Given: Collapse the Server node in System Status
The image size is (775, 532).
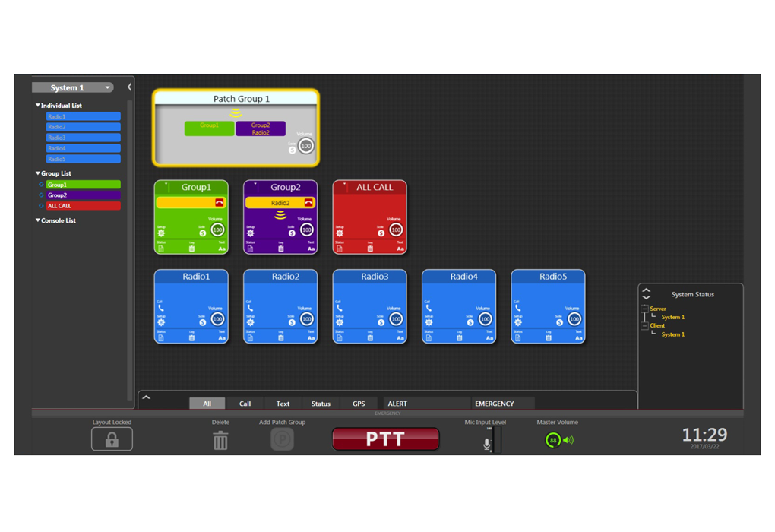Looking at the screenshot, I should [644, 309].
